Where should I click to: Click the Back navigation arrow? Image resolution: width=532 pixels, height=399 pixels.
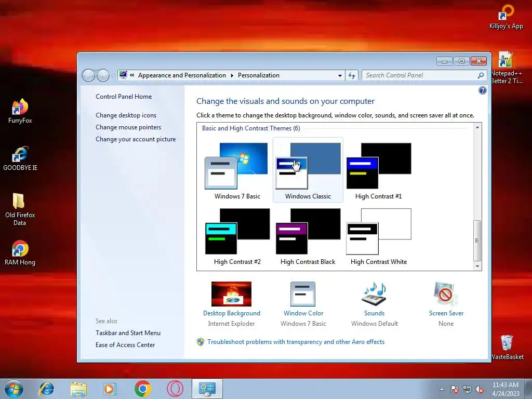(88, 75)
